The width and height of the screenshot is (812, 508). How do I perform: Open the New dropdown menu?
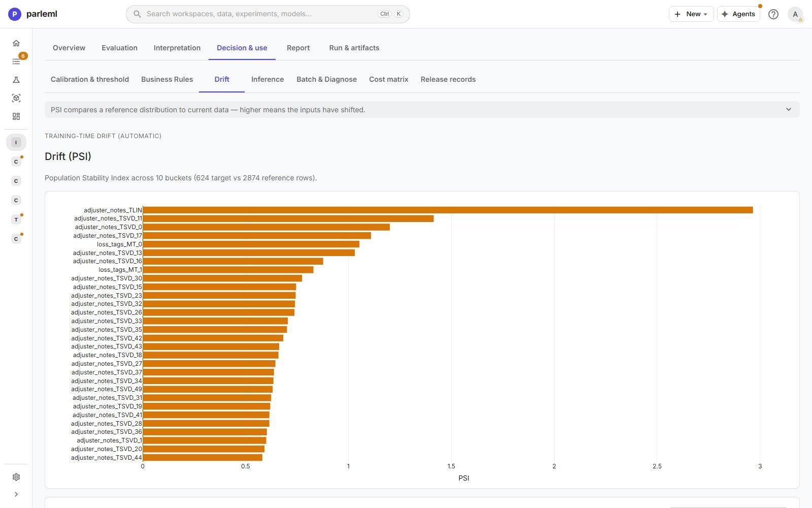point(691,14)
